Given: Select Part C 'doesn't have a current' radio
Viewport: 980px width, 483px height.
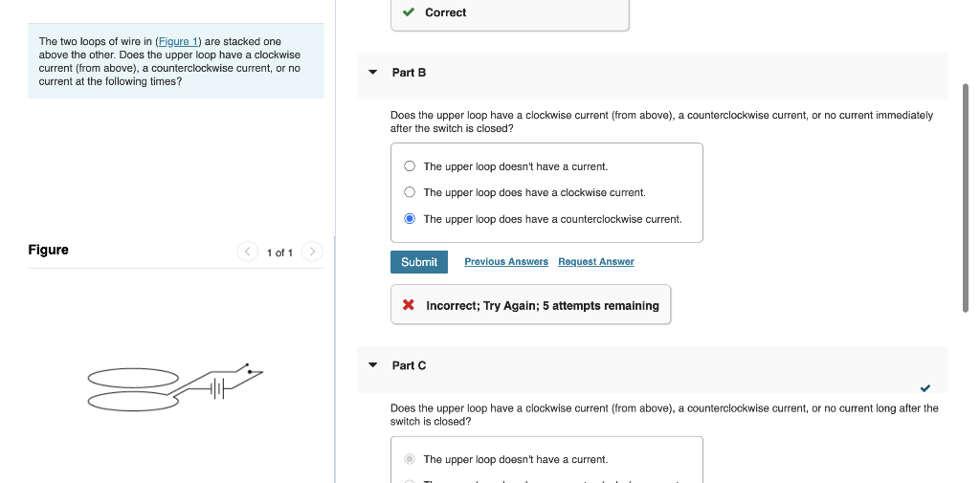Looking at the screenshot, I should pos(410,459).
